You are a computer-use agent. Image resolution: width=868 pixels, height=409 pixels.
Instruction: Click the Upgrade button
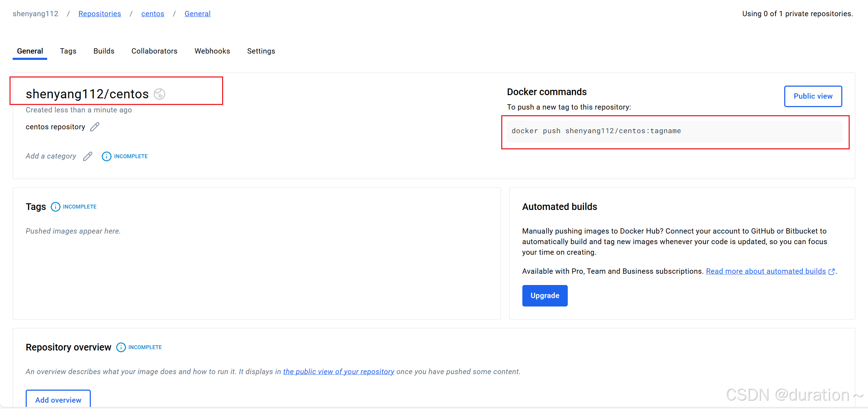click(x=545, y=296)
